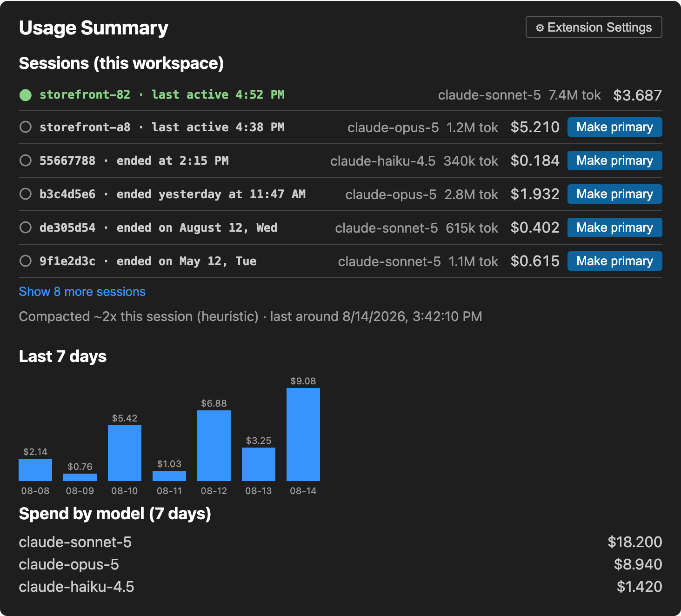Make session 55667788 primary
Viewport: 681px width, 616px height.
(614, 161)
